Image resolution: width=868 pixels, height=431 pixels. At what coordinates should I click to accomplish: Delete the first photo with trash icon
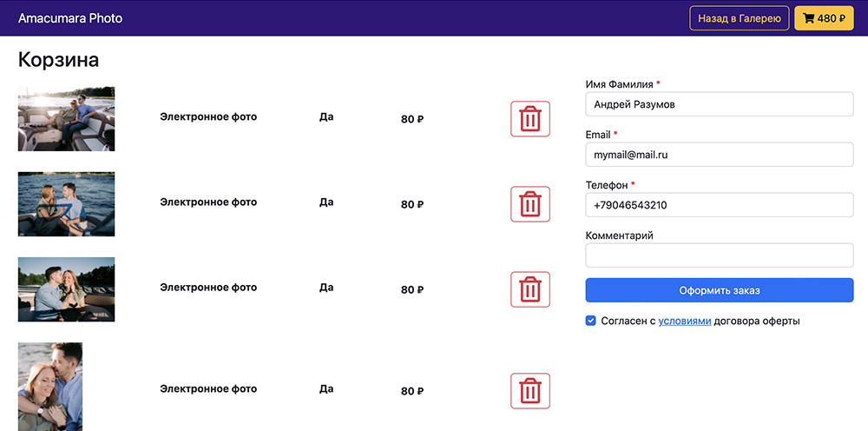coord(529,119)
